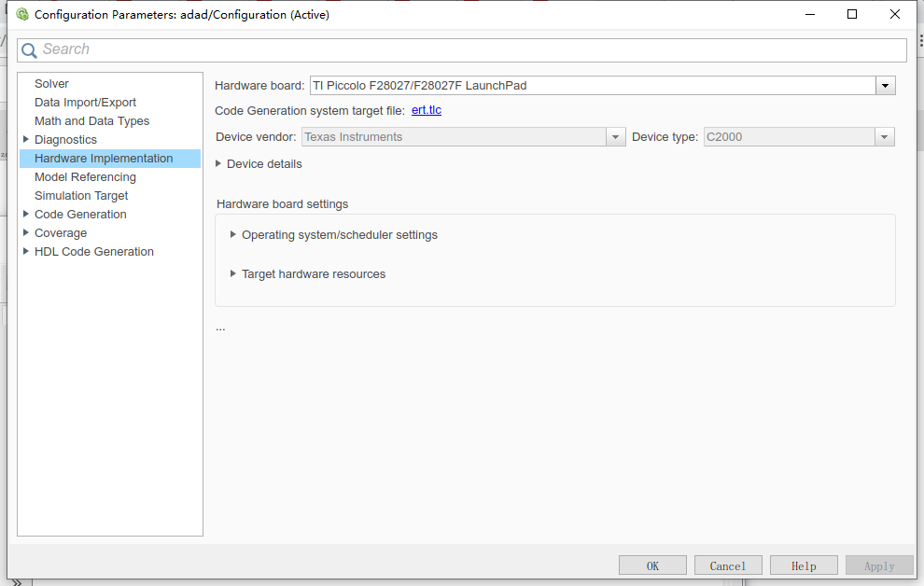The height and width of the screenshot is (586, 924).
Task: Expand the Code Generation tree arrow
Action: coord(26,214)
